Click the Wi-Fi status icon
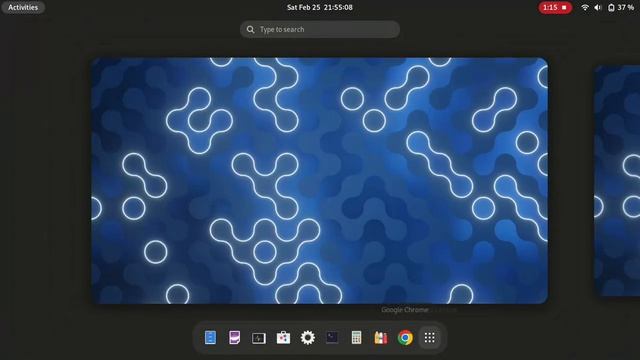This screenshot has width=640, height=360. (x=585, y=7)
